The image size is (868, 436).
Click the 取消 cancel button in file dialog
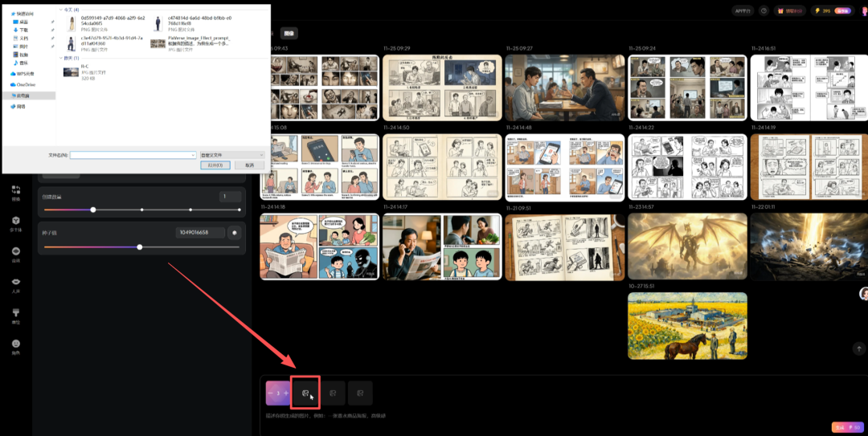[249, 165]
